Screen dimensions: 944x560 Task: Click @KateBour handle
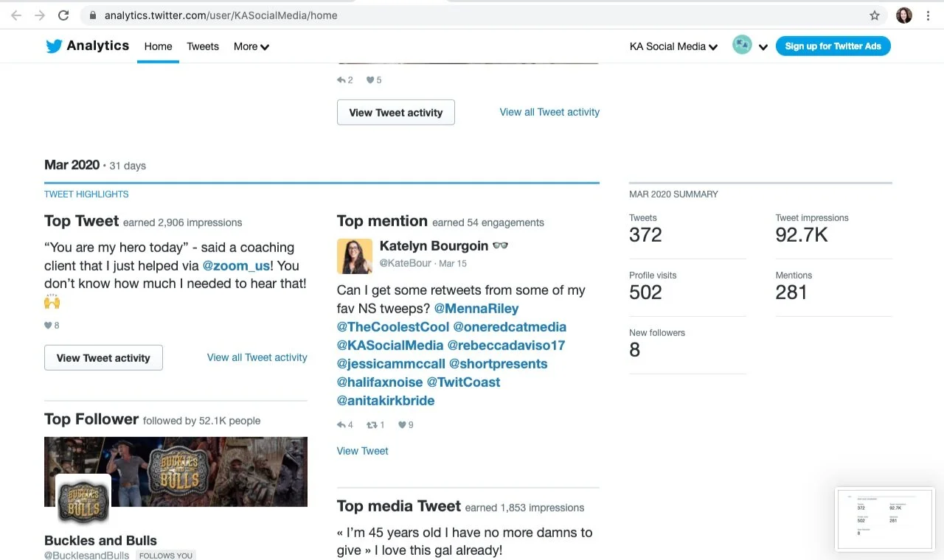(x=406, y=263)
